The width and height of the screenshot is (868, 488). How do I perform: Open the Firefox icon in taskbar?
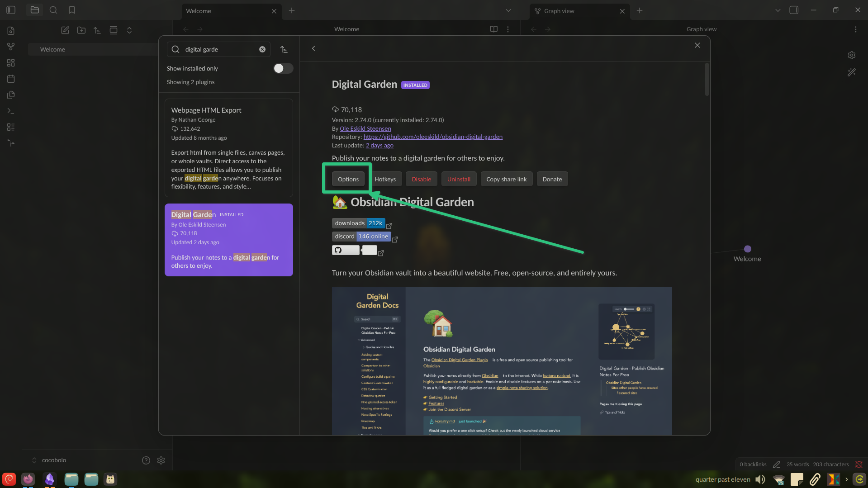[28, 479]
